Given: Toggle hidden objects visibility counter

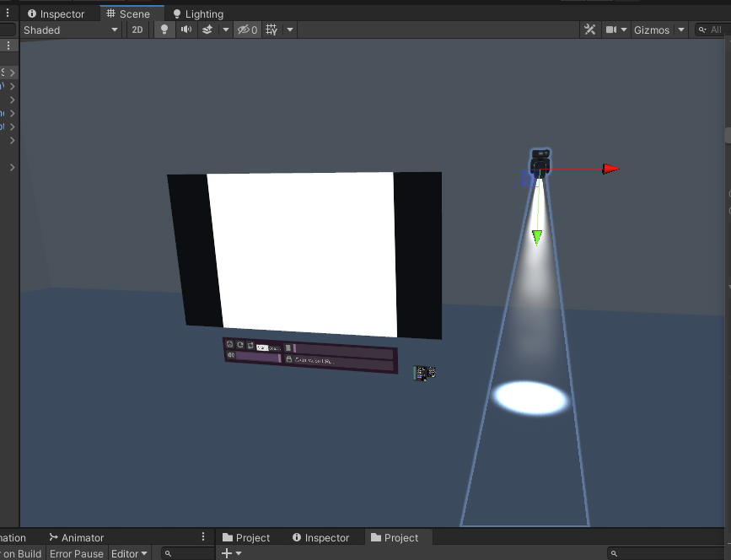Looking at the screenshot, I should [247, 30].
